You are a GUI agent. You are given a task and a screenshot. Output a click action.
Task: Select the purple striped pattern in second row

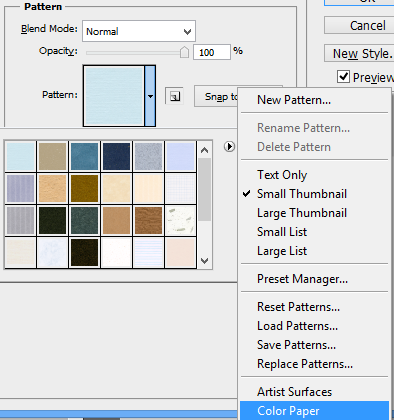coord(21,188)
